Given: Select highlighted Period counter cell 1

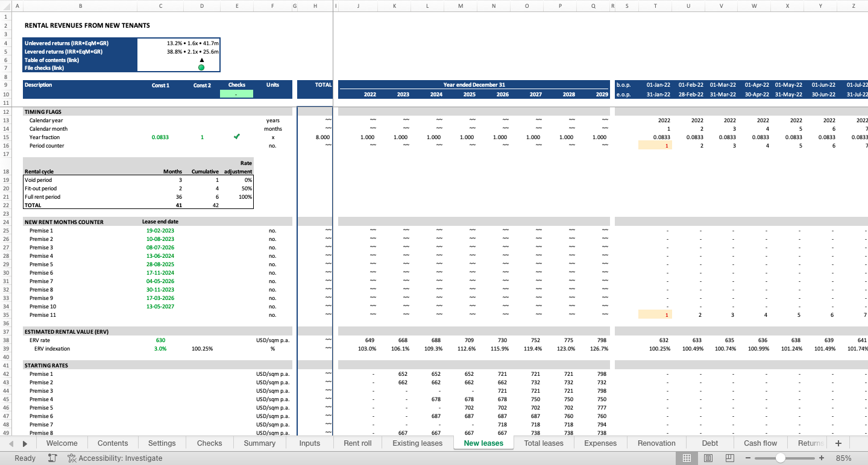Looking at the screenshot, I should coord(655,146).
